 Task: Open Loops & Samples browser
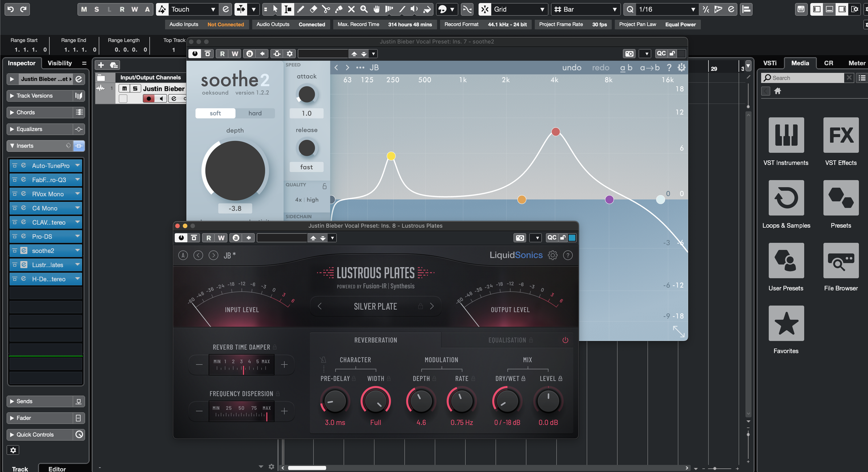(786, 198)
